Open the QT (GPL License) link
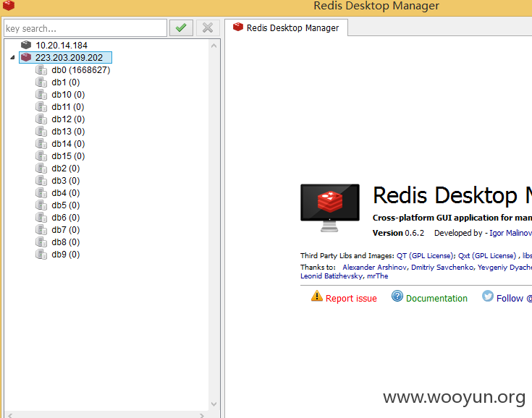Viewport: 532px width, 418px height. [425, 255]
